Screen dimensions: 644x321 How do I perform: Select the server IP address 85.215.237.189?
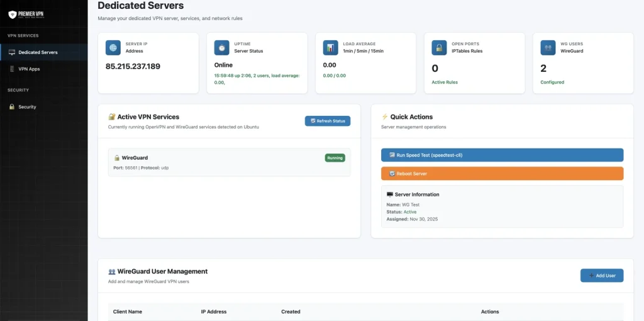tap(133, 67)
